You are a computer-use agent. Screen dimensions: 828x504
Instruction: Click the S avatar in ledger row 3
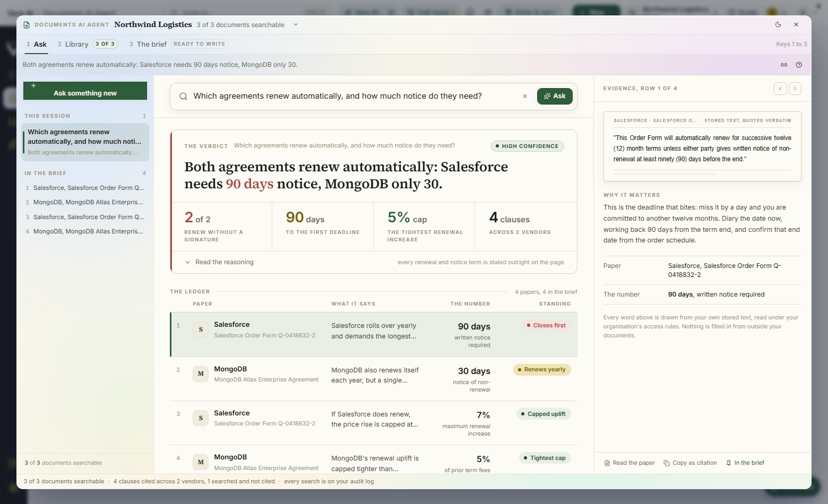(x=201, y=418)
